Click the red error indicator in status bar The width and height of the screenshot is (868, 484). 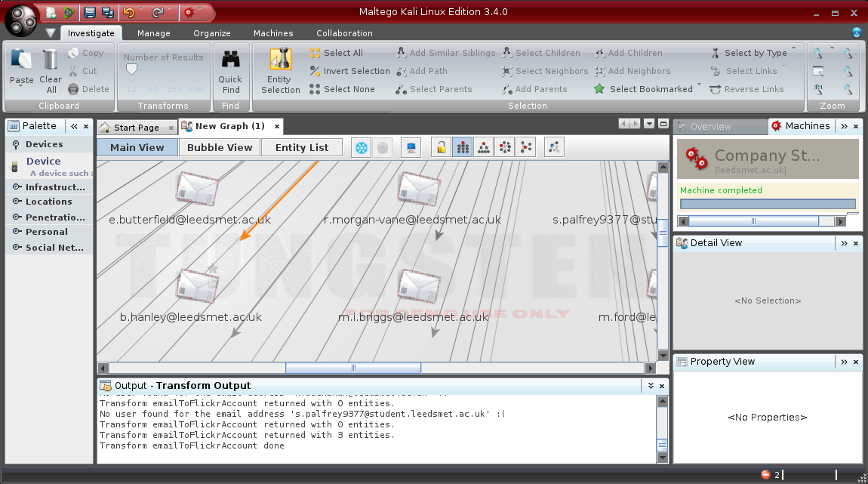click(765, 475)
